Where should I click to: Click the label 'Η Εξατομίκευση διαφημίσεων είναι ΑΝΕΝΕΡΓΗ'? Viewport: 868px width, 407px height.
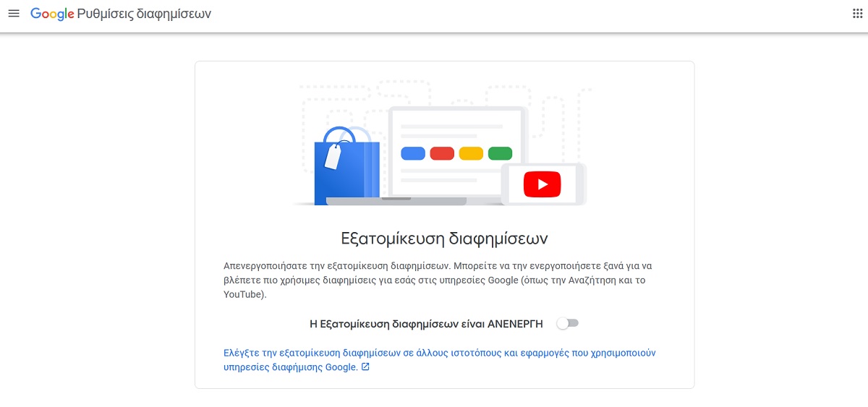[x=426, y=324]
